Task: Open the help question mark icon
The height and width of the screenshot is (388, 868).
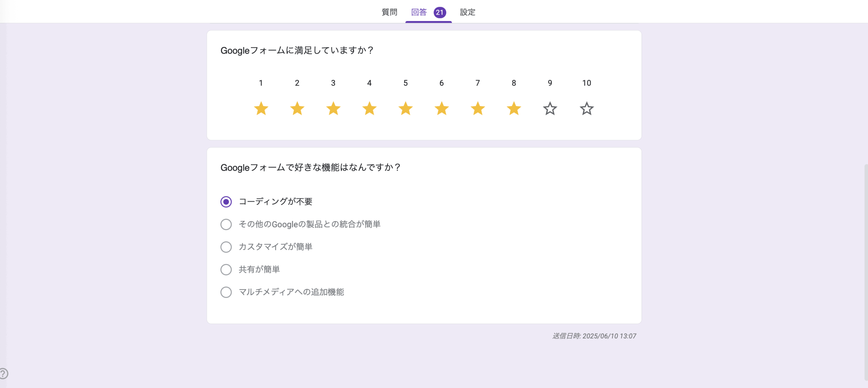Action: click(3, 373)
